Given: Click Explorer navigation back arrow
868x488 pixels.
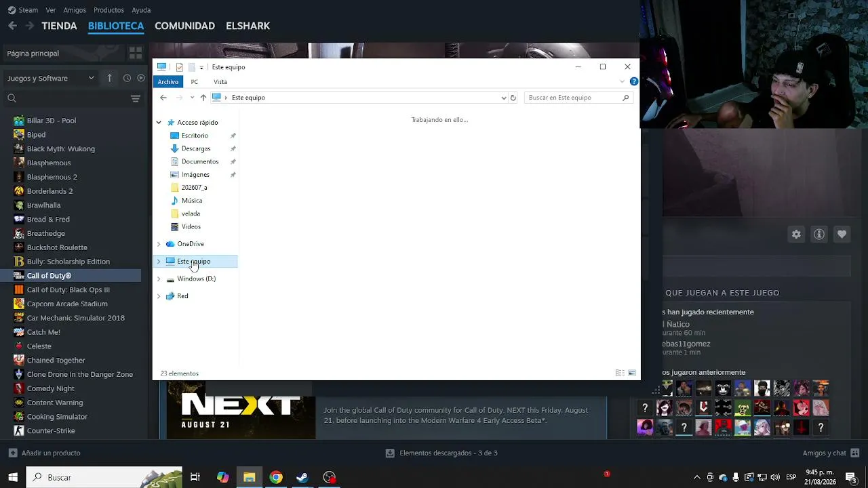Looking at the screenshot, I should pyautogui.click(x=163, y=98).
